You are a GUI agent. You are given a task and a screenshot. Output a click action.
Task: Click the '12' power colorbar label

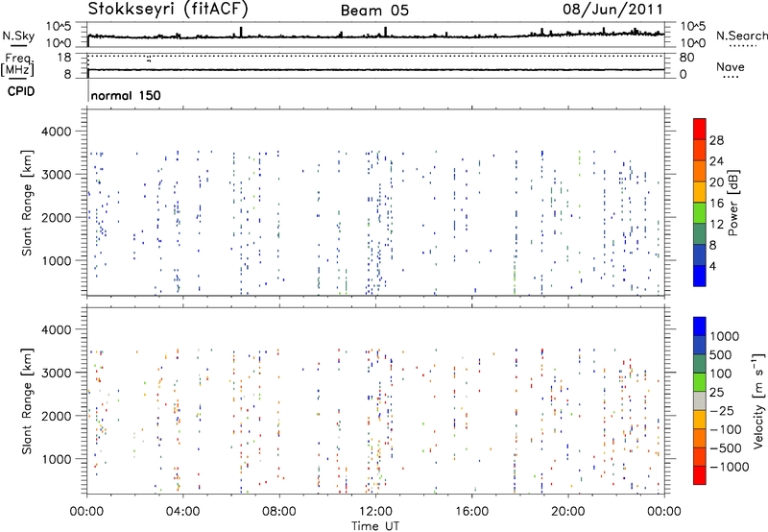coord(716,225)
